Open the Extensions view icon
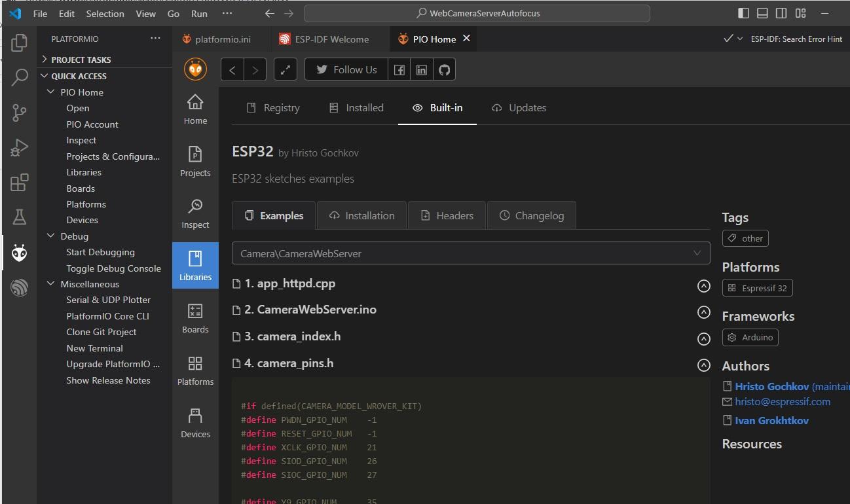The width and height of the screenshot is (850, 504). (x=19, y=183)
